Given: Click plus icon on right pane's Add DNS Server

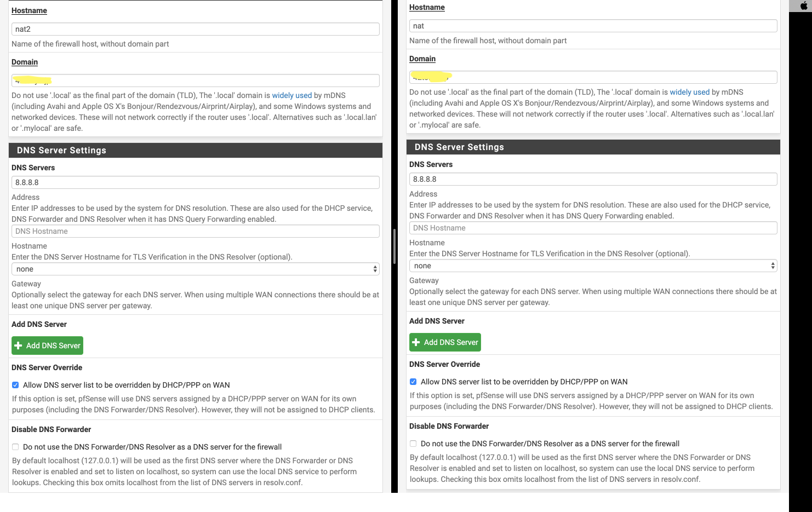Looking at the screenshot, I should click(416, 342).
